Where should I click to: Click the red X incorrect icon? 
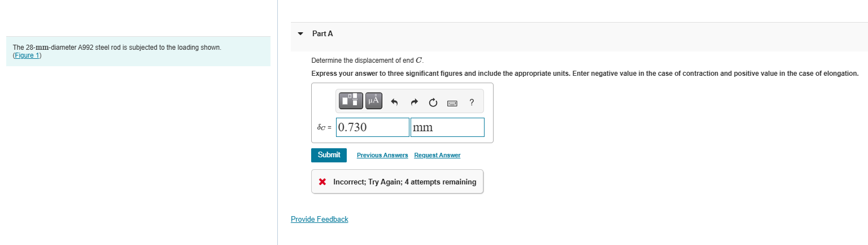click(322, 182)
